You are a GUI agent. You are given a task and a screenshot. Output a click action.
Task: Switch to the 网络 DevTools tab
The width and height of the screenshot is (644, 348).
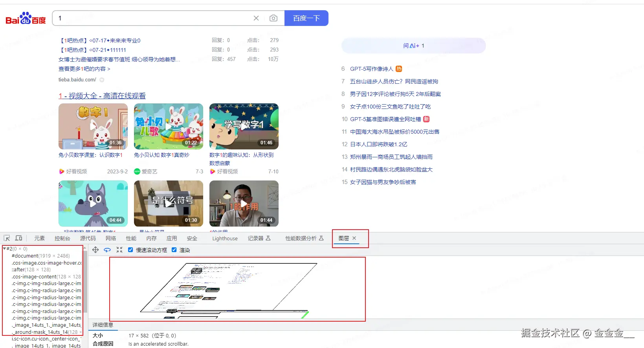(x=111, y=238)
